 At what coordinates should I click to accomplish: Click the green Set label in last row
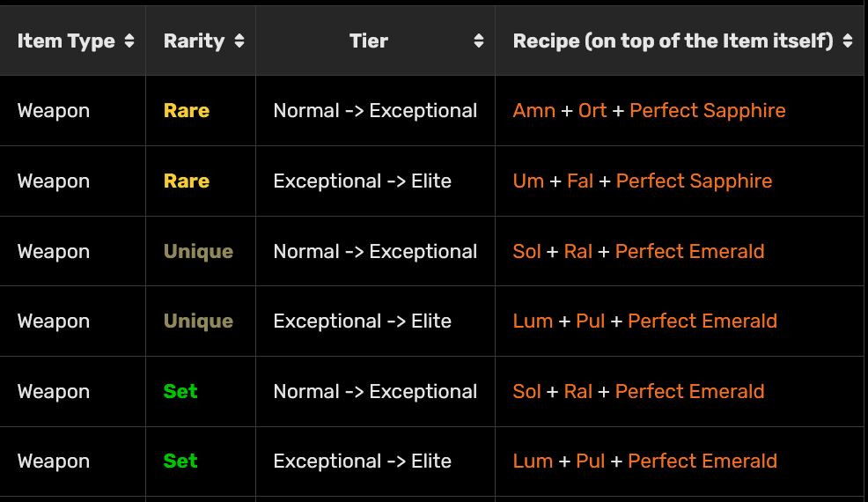pyautogui.click(x=180, y=461)
